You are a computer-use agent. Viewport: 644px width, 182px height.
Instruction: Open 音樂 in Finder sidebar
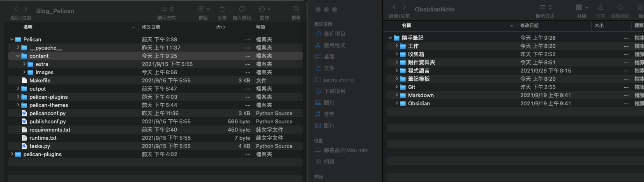tap(325, 114)
